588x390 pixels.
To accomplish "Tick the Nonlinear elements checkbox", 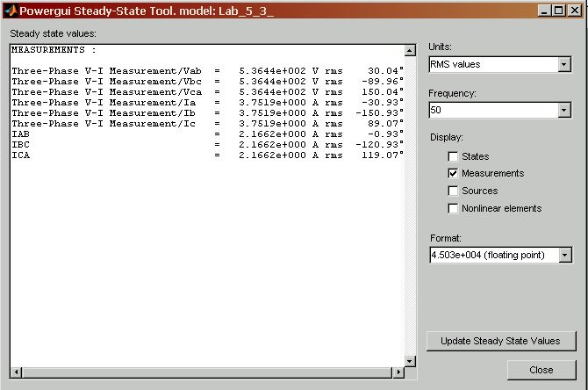I will [x=453, y=208].
